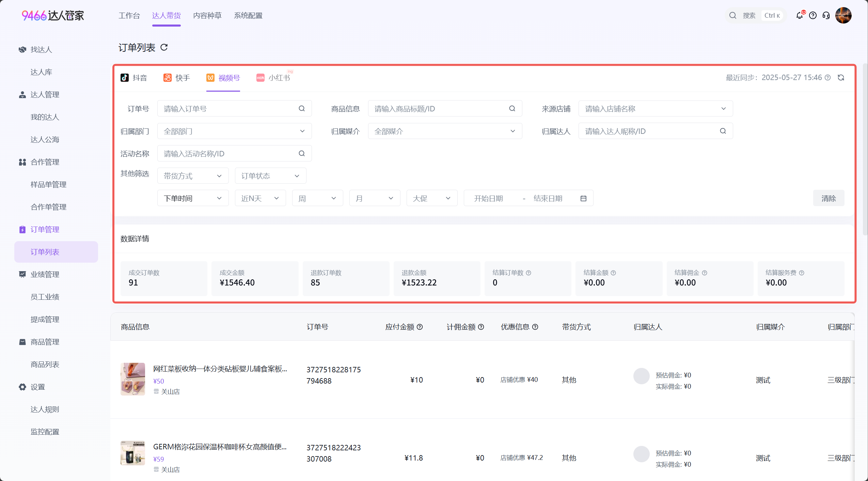
Task: Click the page vertical scrollbar
Action: [x=865, y=149]
